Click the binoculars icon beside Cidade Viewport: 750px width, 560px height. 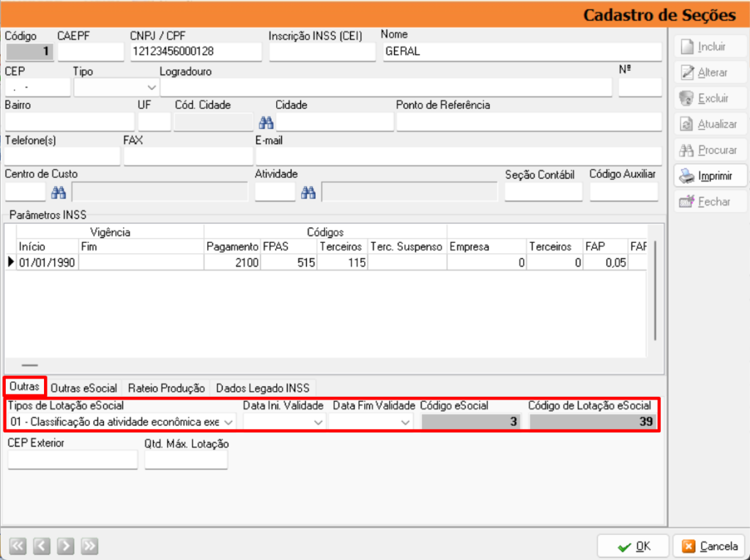264,122
